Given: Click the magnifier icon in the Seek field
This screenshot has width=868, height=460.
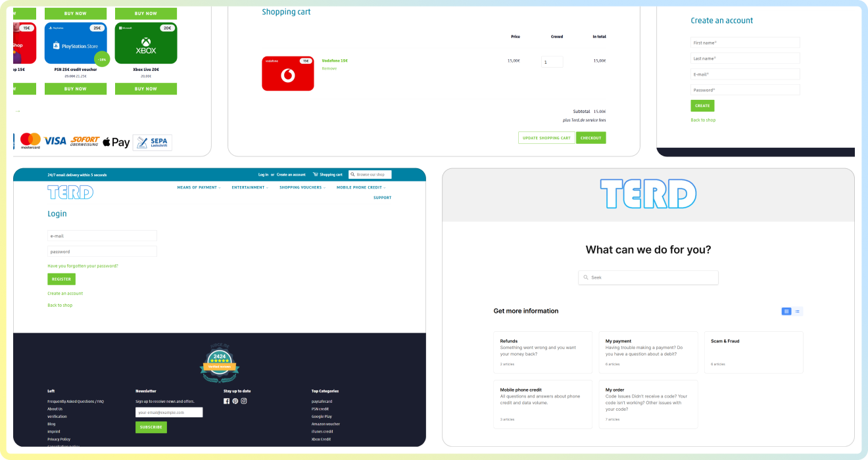Looking at the screenshot, I should point(586,277).
